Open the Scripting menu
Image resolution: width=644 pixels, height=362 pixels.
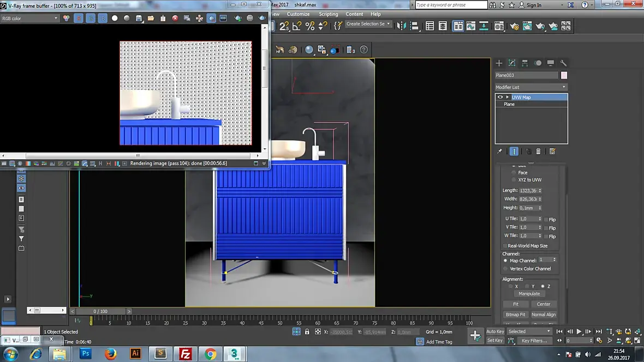point(328,14)
